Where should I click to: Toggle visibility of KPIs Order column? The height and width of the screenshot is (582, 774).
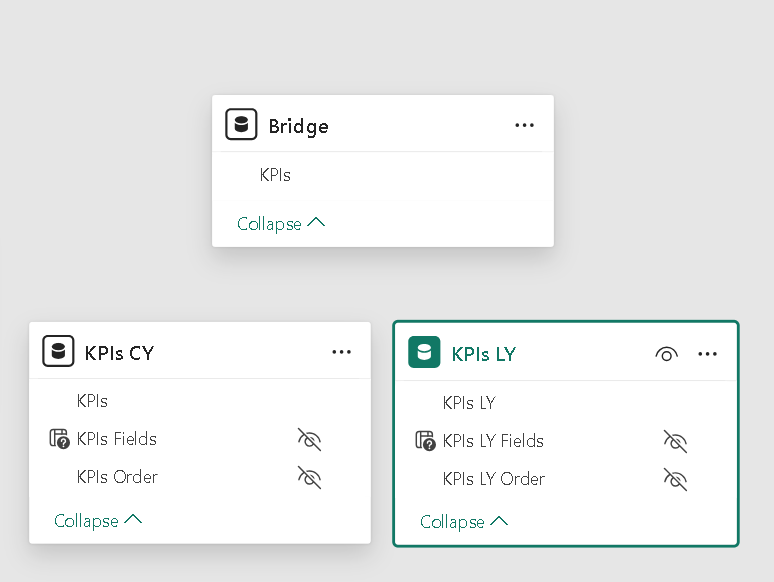click(x=309, y=477)
